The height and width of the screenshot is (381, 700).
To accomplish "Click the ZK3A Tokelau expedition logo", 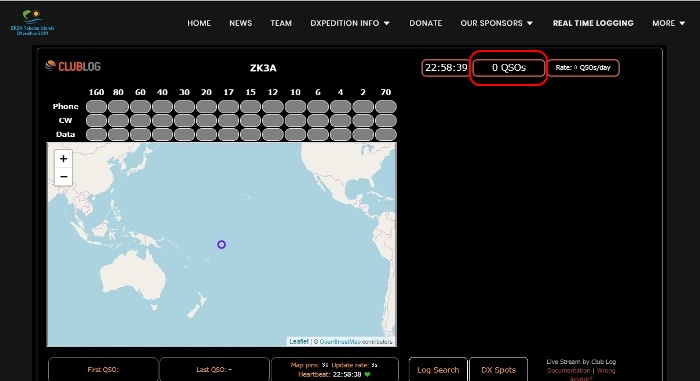I will tap(33, 23).
